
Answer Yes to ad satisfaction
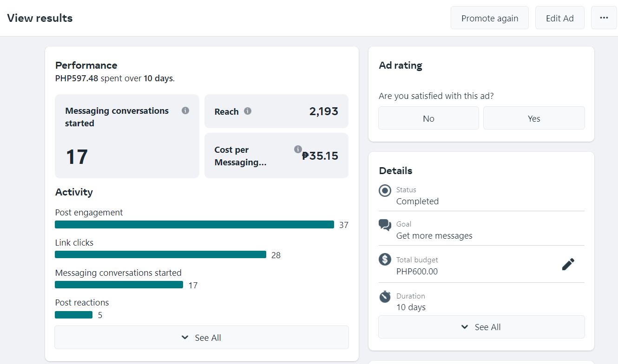(x=534, y=118)
